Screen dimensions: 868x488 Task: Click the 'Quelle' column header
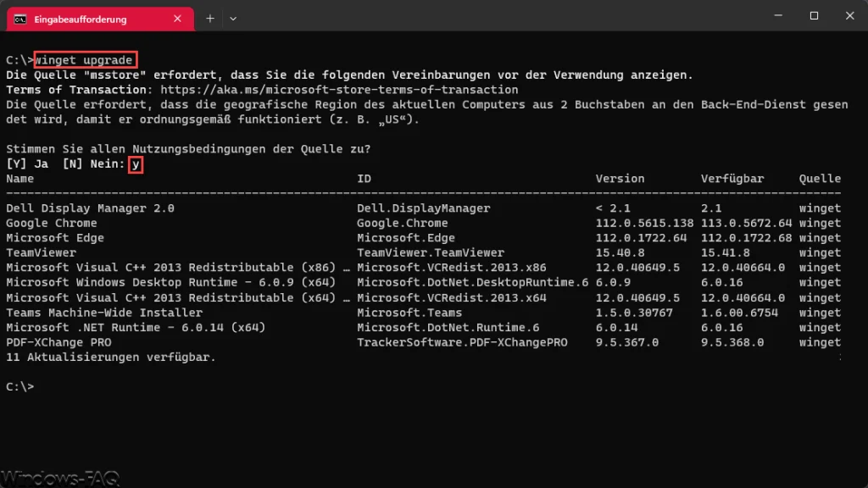(x=820, y=179)
